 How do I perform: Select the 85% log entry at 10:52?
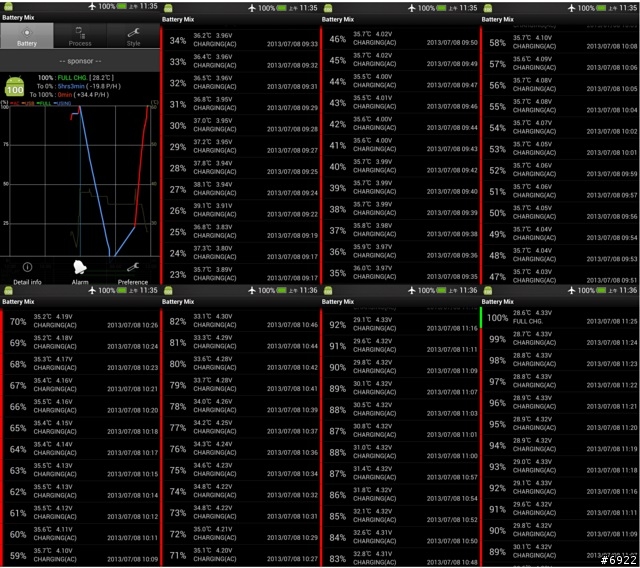pos(400,516)
